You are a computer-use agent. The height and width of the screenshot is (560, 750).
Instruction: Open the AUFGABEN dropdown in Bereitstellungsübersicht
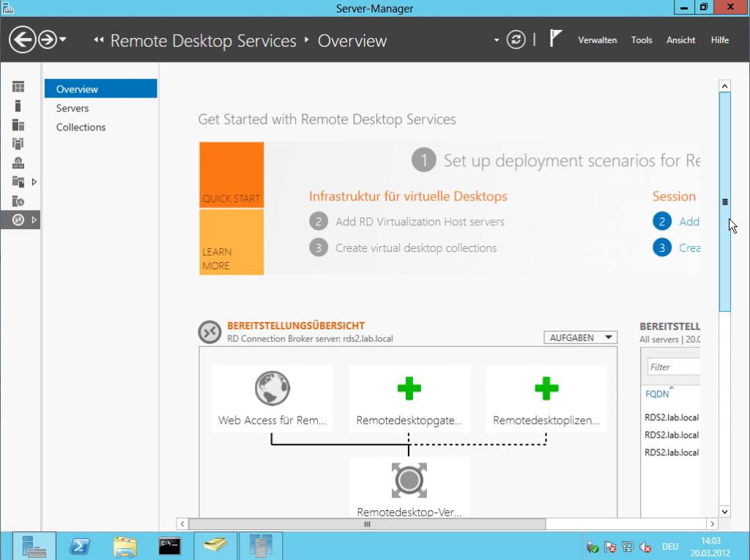point(579,337)
